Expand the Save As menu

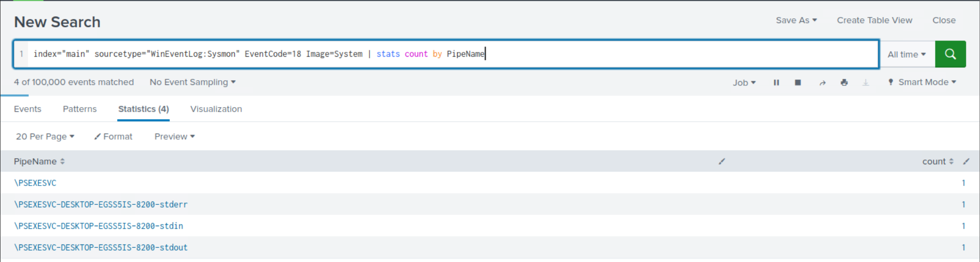tap(796, 20)
